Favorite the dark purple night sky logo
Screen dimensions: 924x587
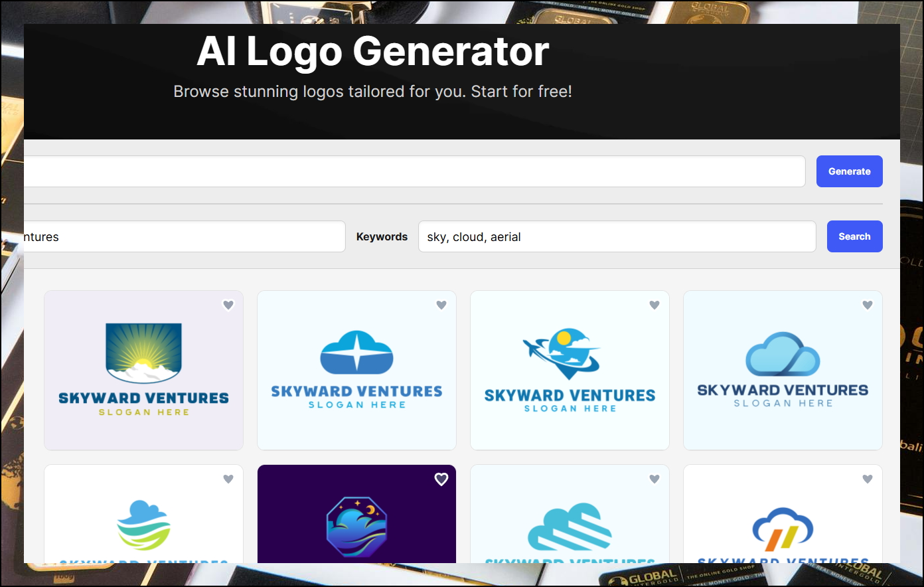click(x=441, y=479)
